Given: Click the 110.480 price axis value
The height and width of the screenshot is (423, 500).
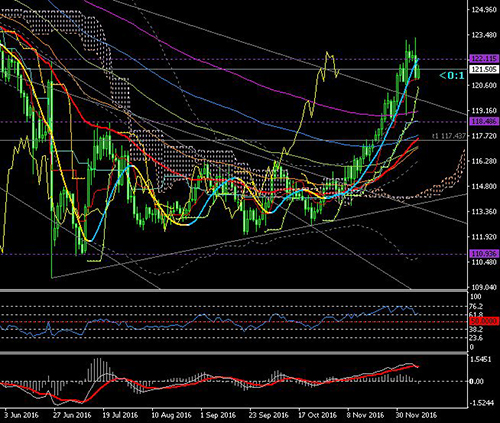Looking at the screenshot, I should pyautogui.click(x=484, y=262).
